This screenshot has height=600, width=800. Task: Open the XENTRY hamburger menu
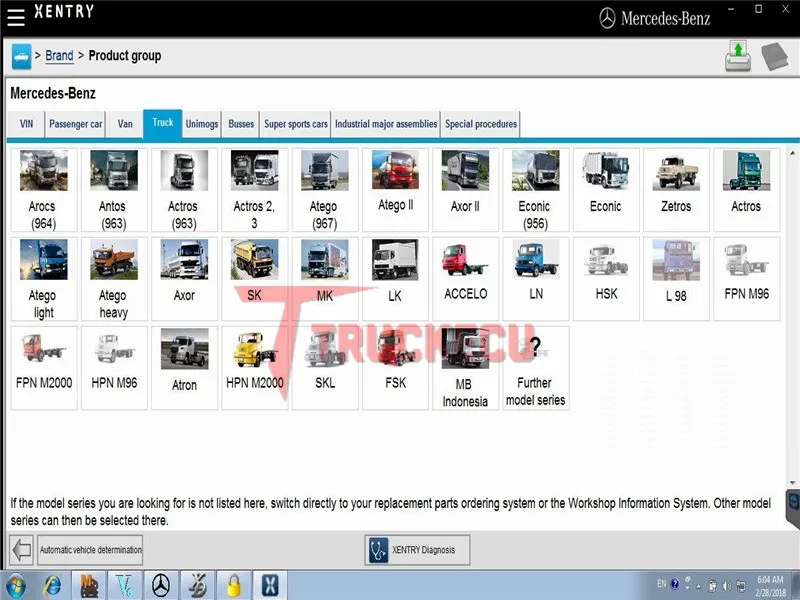tap(15, 16)
